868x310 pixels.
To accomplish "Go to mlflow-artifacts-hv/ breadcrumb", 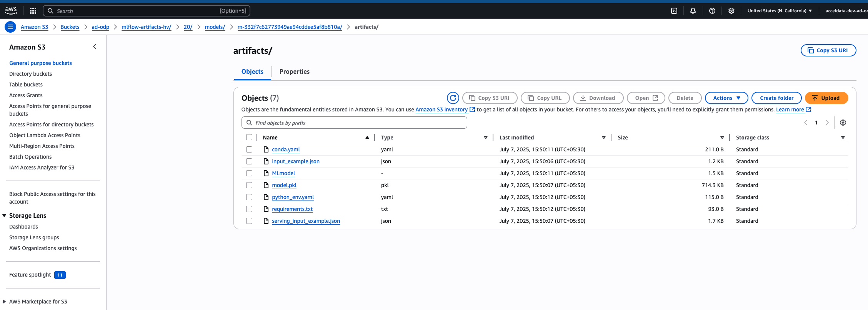I will [x=146, y=27].
